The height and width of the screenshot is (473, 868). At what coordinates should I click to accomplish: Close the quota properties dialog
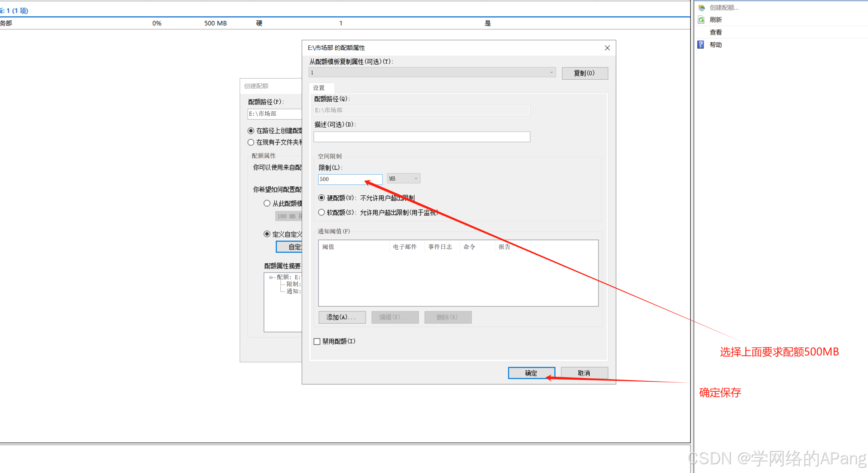pos(607,48)
